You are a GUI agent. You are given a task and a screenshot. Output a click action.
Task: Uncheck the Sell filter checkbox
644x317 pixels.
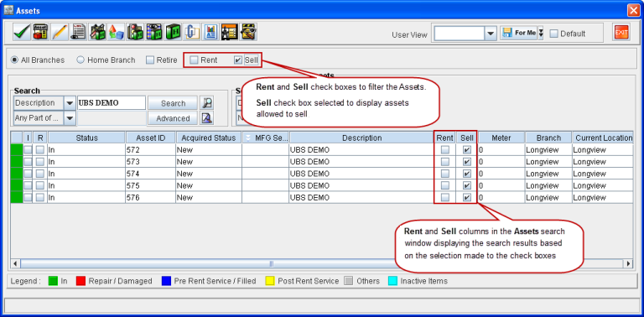[x=238, y=60]
